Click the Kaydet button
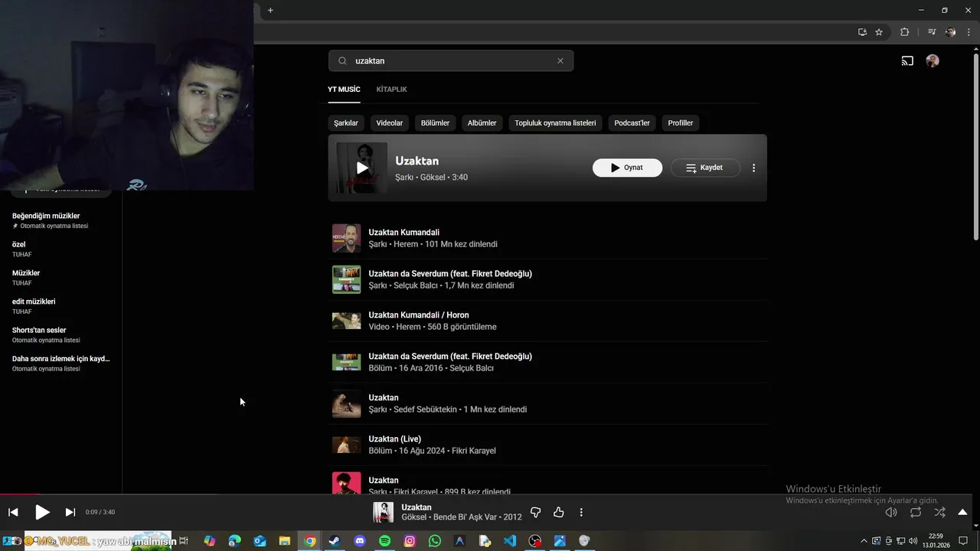Screen dimensions: 980x551 pyautogui.click(x=705, y=168)
